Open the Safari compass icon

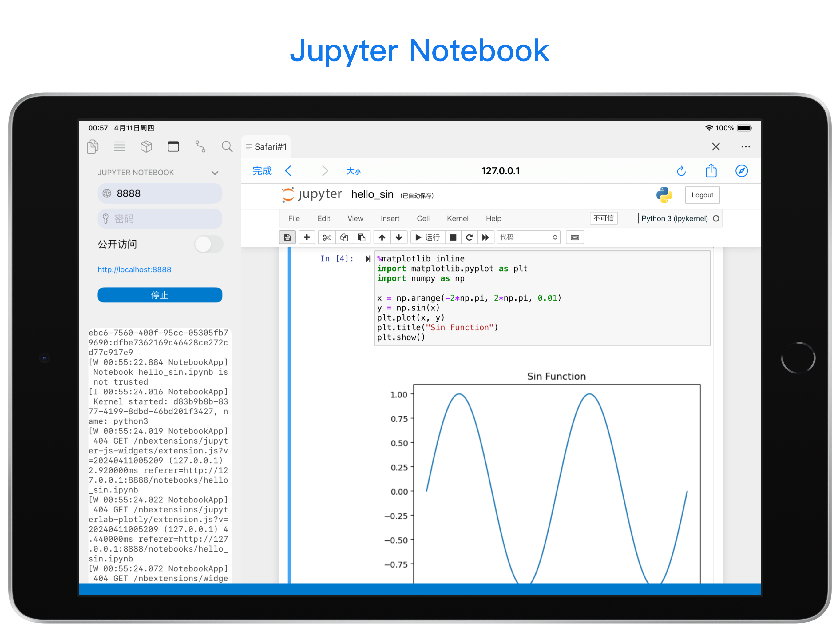(x=741, y=171)
